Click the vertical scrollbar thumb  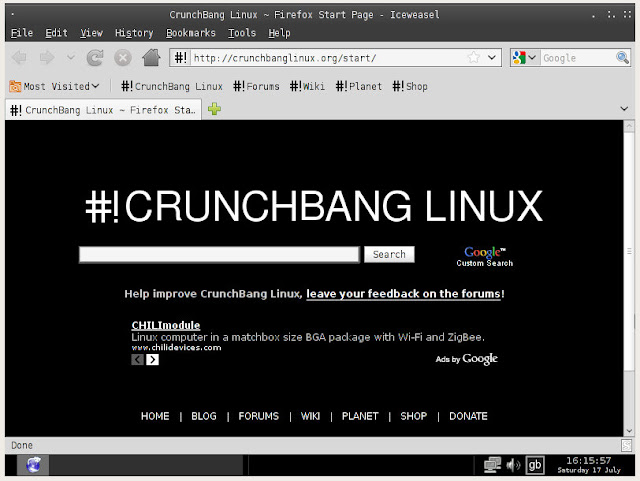click(629, 252)
